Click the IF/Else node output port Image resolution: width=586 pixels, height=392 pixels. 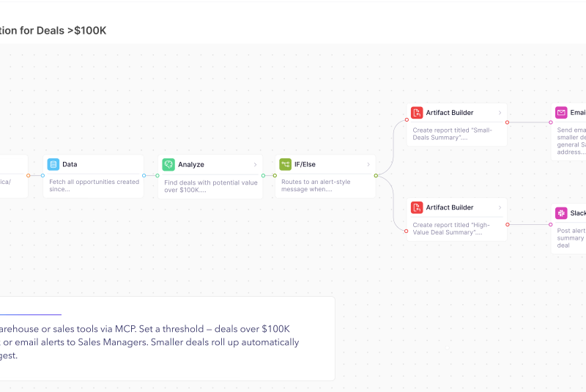[376, 176]
